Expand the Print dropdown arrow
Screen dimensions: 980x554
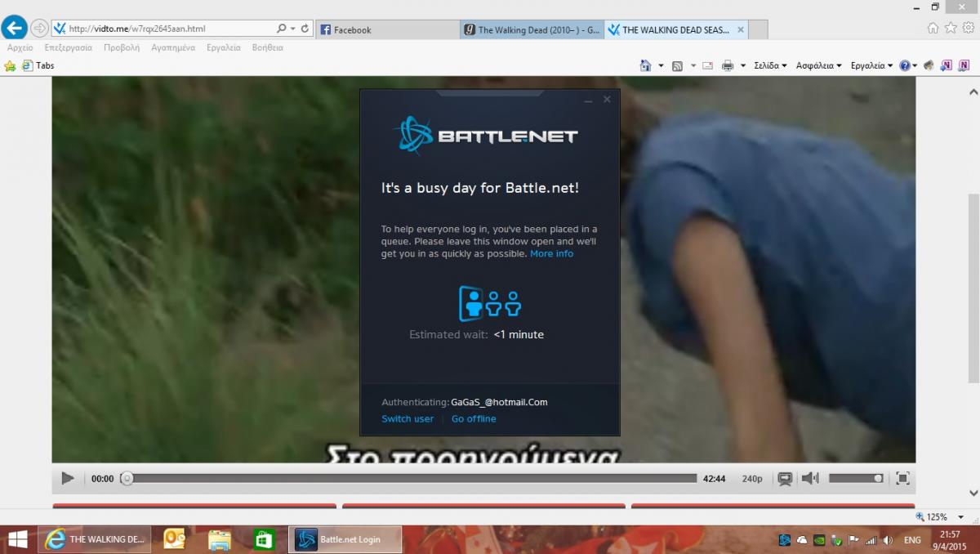[x=743, y=65]
